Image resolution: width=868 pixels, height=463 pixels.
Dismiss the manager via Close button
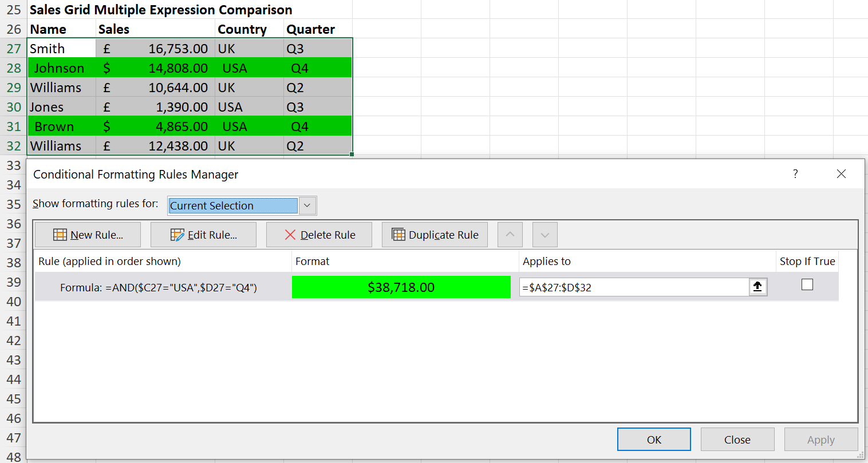click(x=737, y=439)
